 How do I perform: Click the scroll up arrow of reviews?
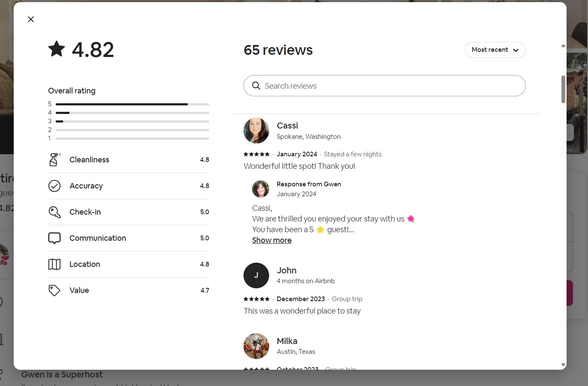click(563, 45)
